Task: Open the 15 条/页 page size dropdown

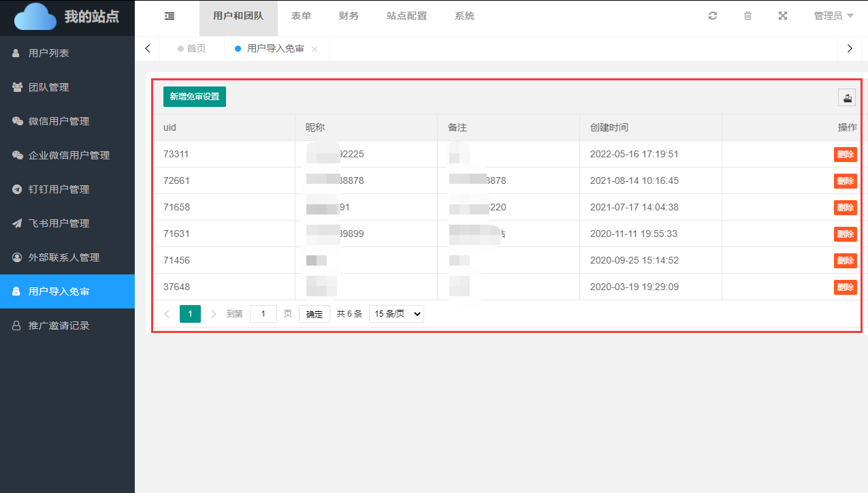Action: click(396, 314)
